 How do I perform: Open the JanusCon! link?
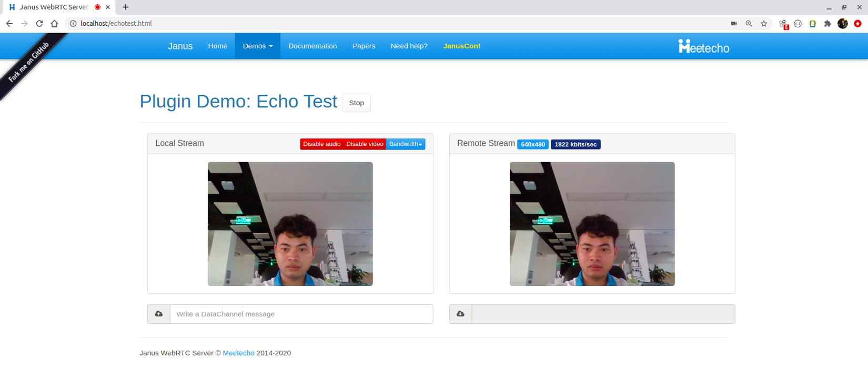point(462,46)
